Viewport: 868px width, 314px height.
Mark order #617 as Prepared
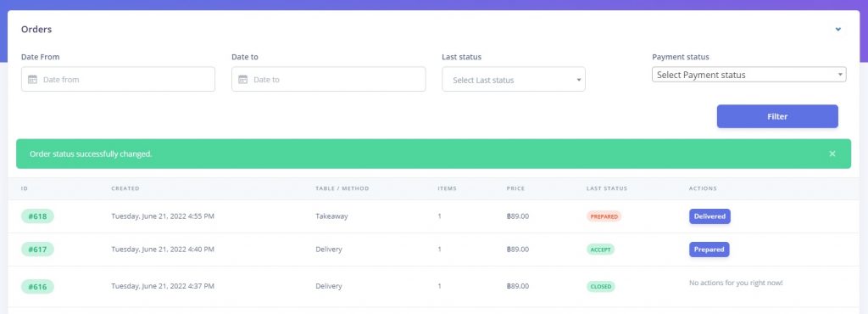709,250
